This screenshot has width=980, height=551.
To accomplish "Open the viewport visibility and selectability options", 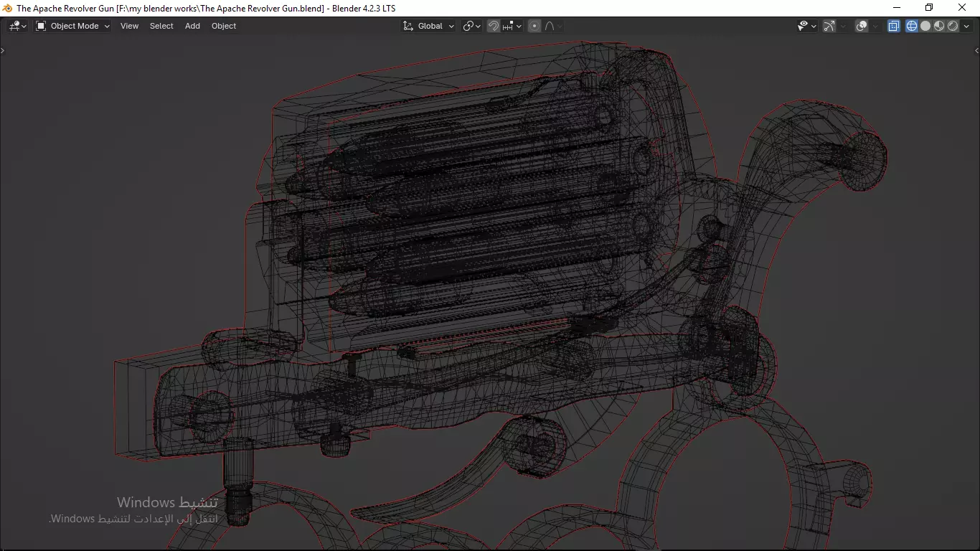I will click(x=806, y=26).
